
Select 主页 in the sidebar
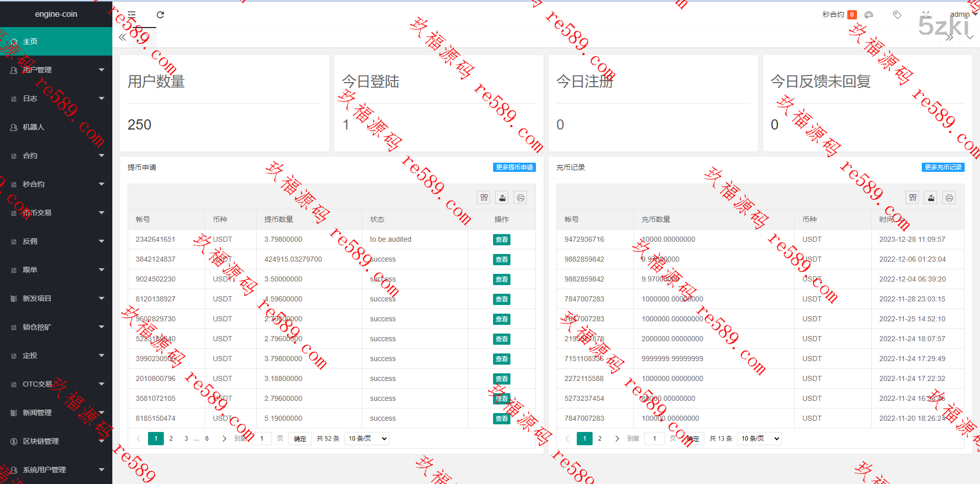coord(56,41)
